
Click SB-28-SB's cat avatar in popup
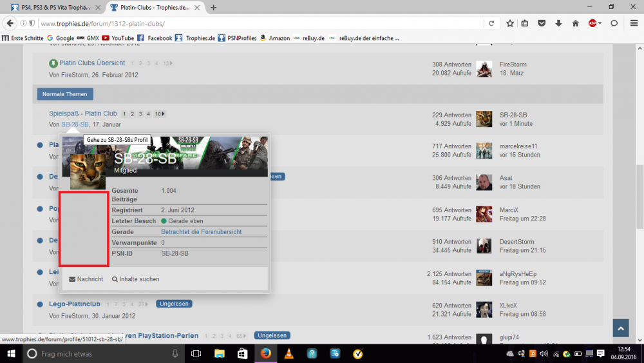(x=88, y=170)
